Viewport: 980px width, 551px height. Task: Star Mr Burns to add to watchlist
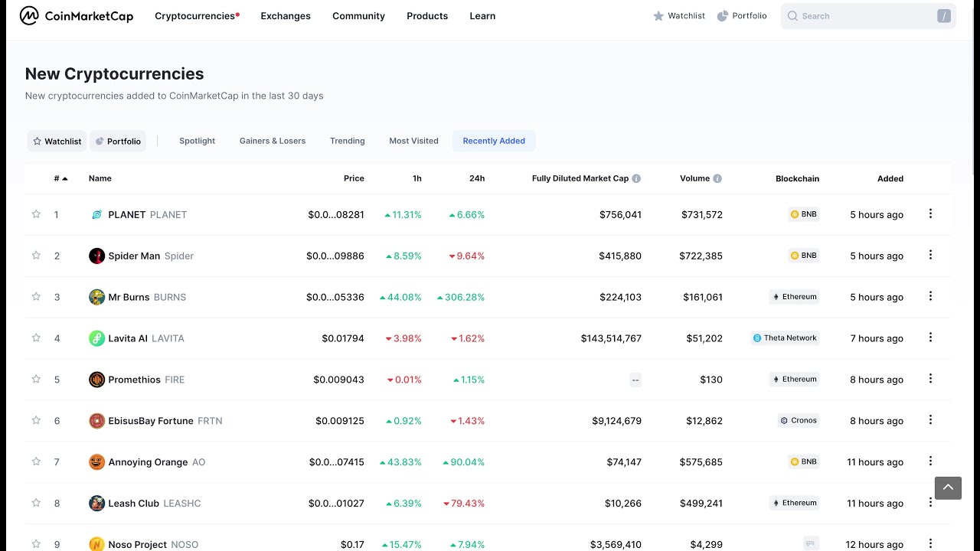click(x=36, y=297)
